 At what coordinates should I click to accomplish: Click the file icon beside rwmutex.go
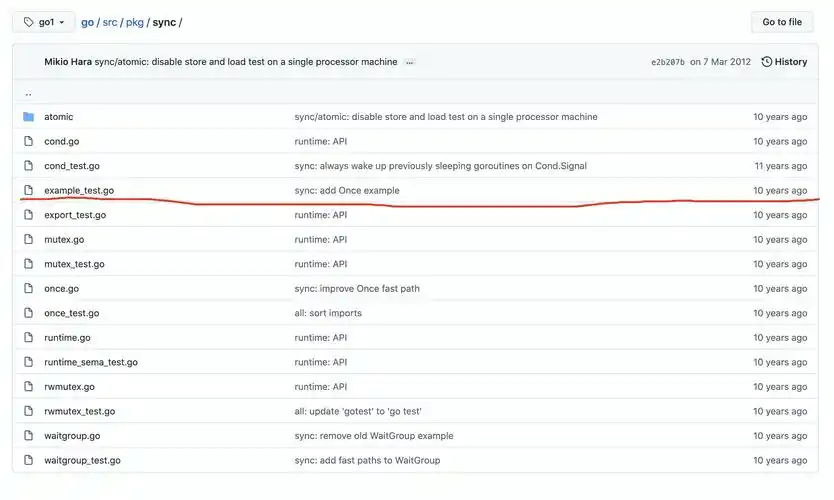[28, 387]
